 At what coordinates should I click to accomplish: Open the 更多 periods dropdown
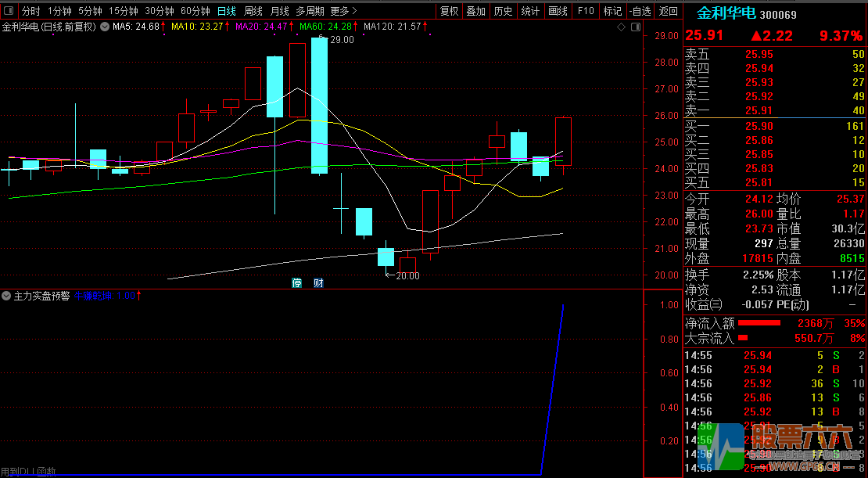(343, 11)
